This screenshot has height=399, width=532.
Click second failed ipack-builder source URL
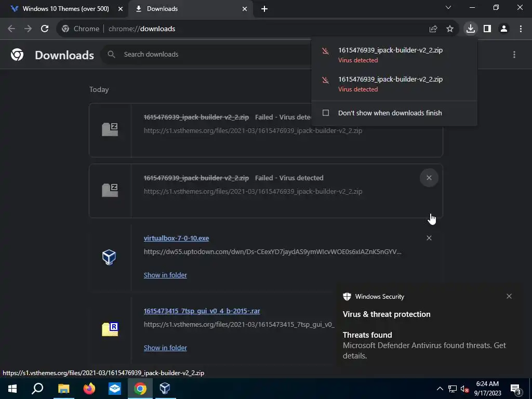point(253,191)
